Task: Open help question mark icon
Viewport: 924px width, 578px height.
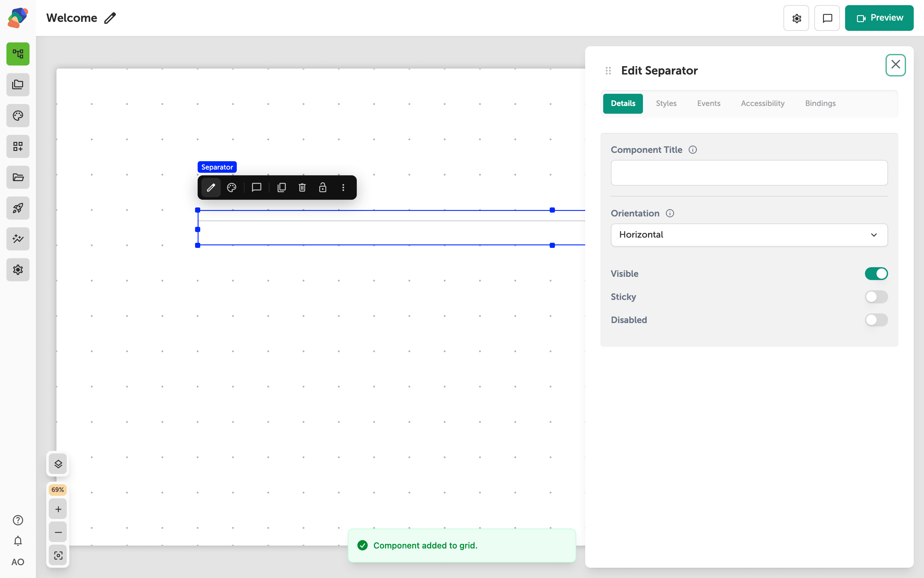Action: pyautogui.click(x=18, y=520)
